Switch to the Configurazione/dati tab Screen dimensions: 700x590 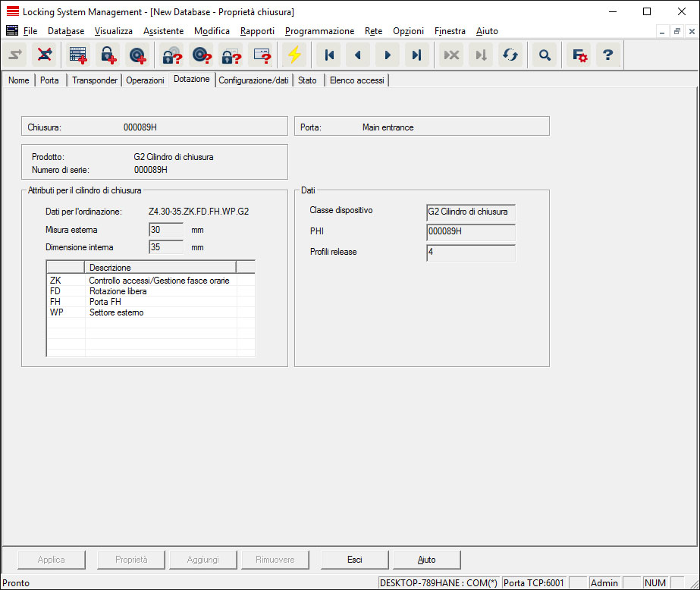click(253, 80)
